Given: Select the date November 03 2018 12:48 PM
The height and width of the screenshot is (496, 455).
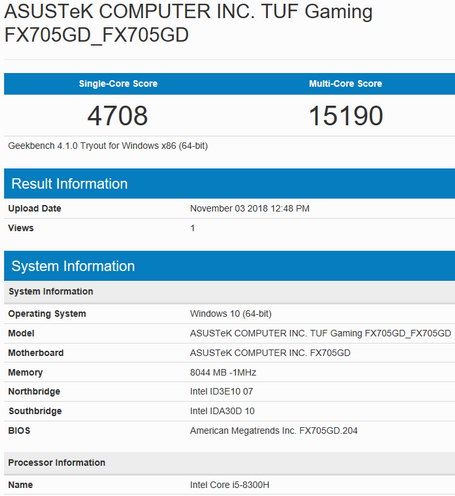Looking at the screenshot, I should click(250, 209).
